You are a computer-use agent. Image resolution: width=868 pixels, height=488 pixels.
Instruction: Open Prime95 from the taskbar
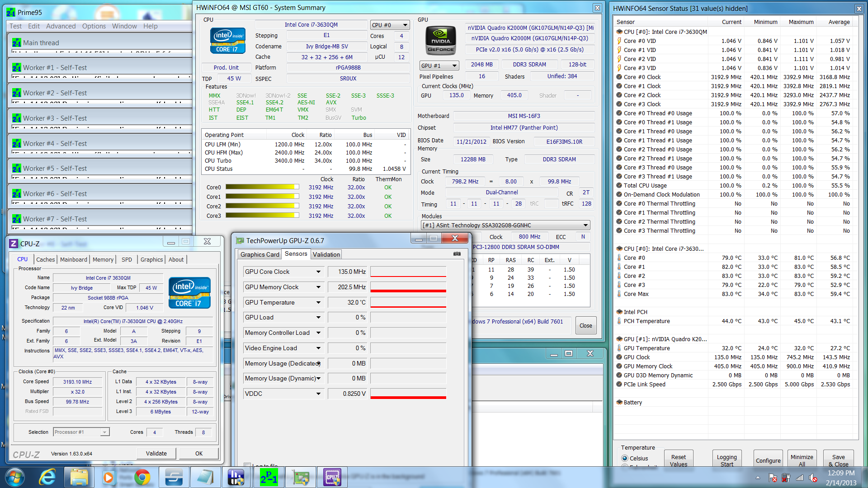tap(269, 477)
